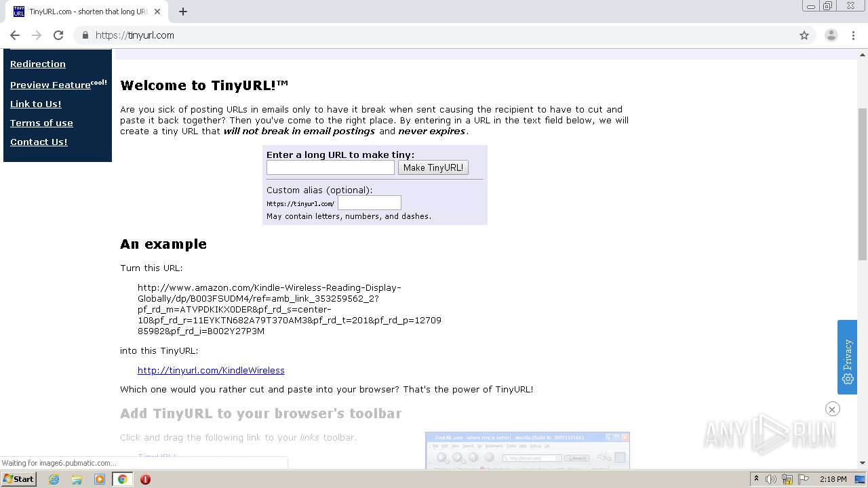Open the Windows Start menu

(18, 479)
